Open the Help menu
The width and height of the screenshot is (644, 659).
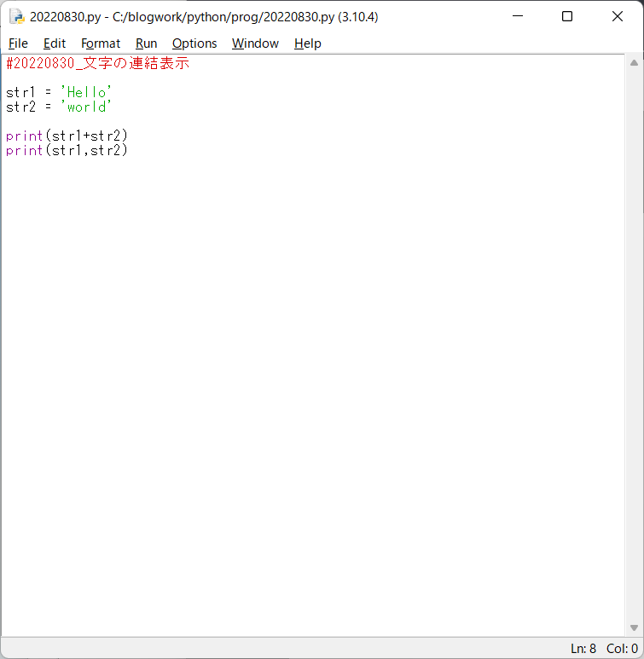point(307,43)
